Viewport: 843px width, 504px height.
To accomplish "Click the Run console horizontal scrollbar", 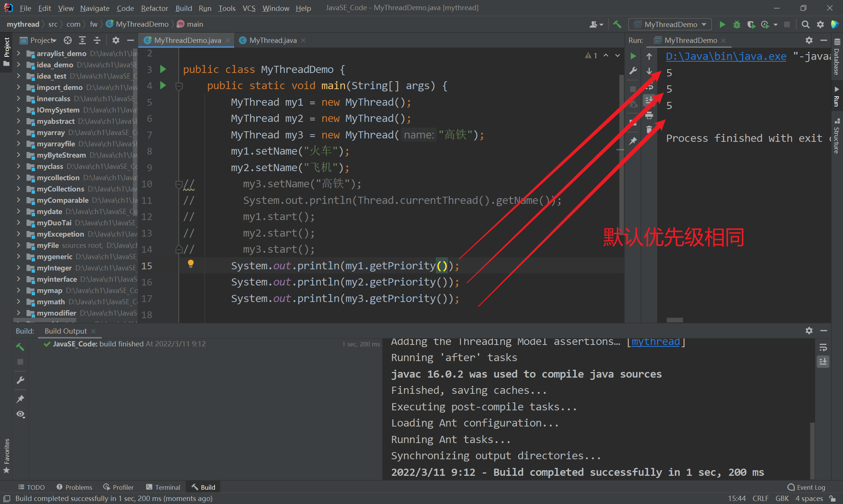I will [674, 320].
